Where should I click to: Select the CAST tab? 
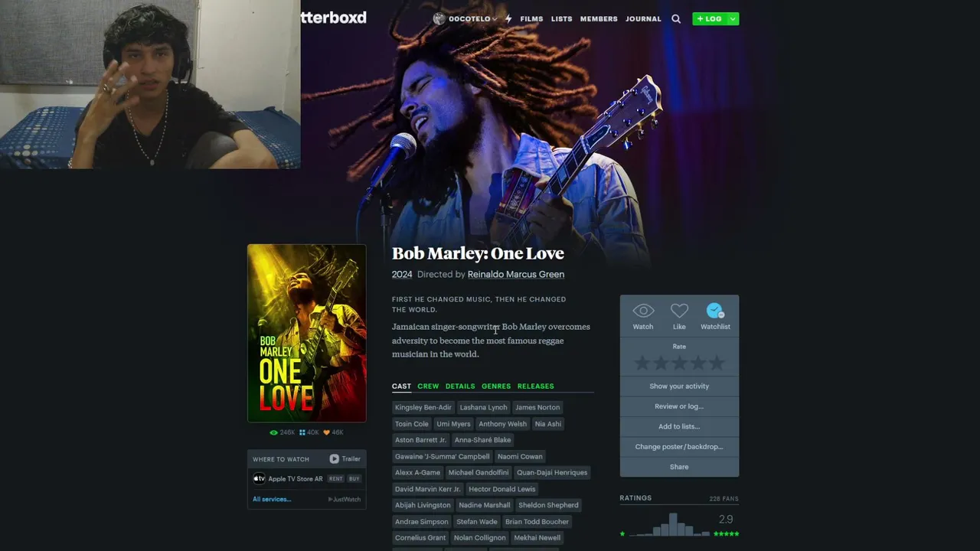[x=401, y=386]
